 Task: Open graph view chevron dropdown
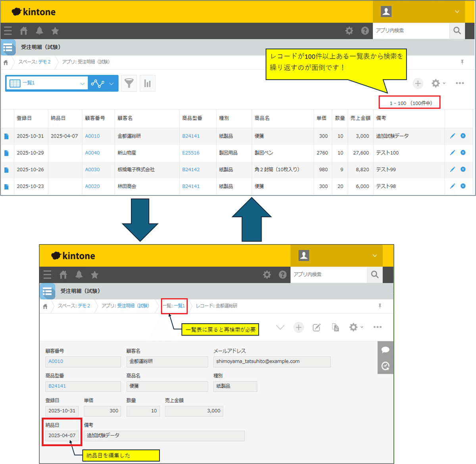click(111, 83)
